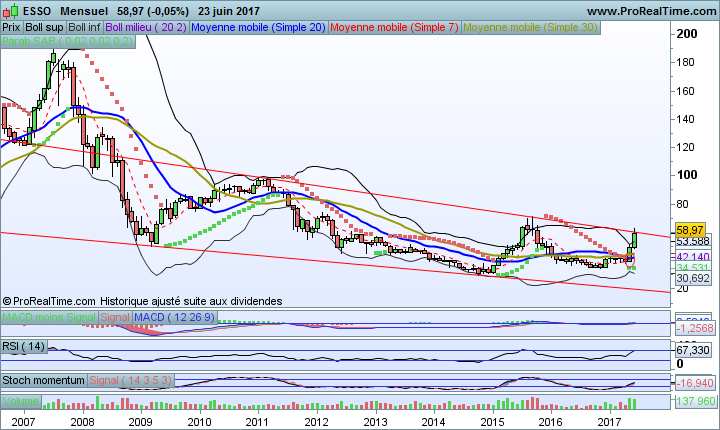Click the 100 level on price axis
This screenshot has height=430, width=720.
click(x=687, y=175)
